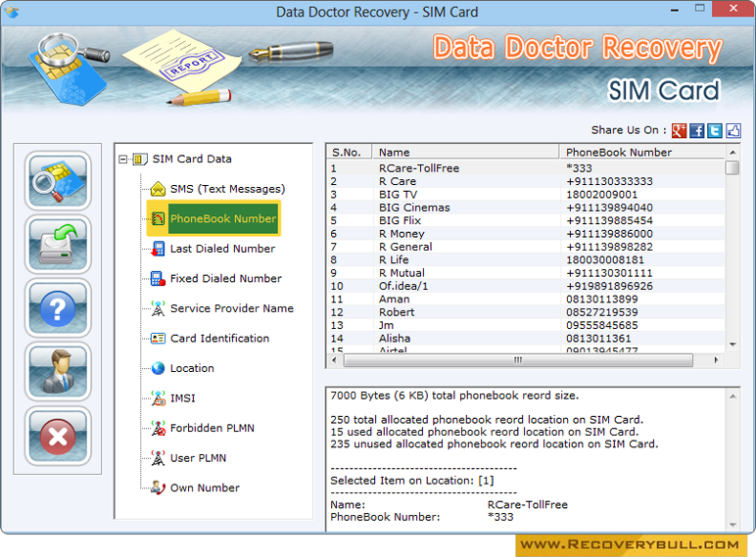Click the contact list vertical scrollbar up arrow

732,153
